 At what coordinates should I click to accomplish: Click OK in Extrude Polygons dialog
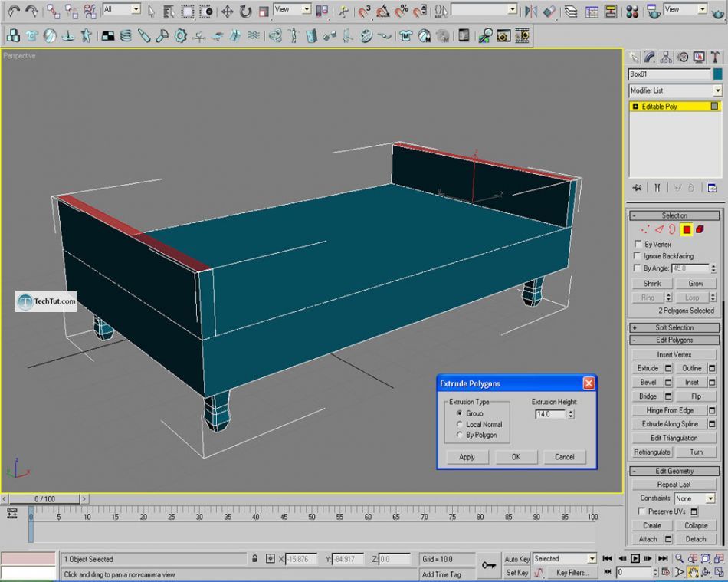516,457
